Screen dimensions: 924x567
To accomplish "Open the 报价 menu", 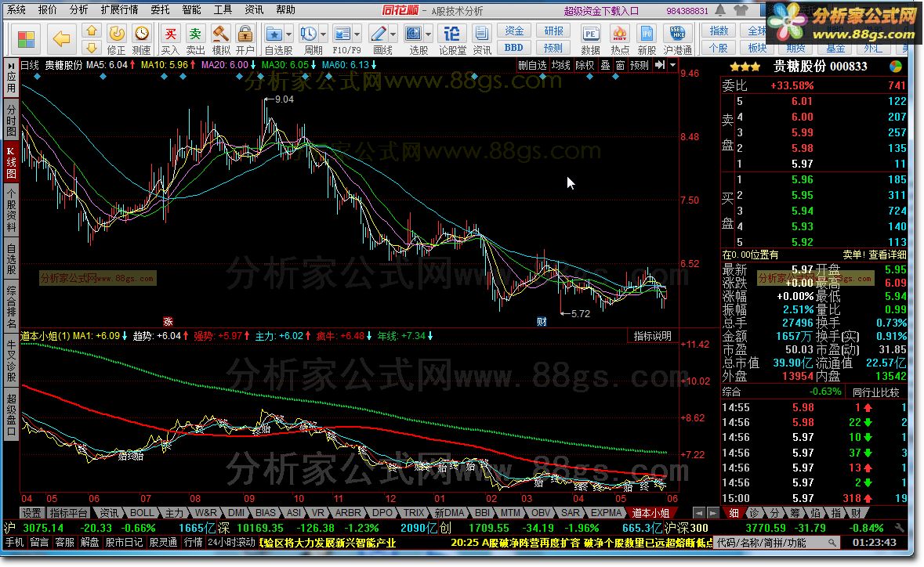I will (47, 10).
